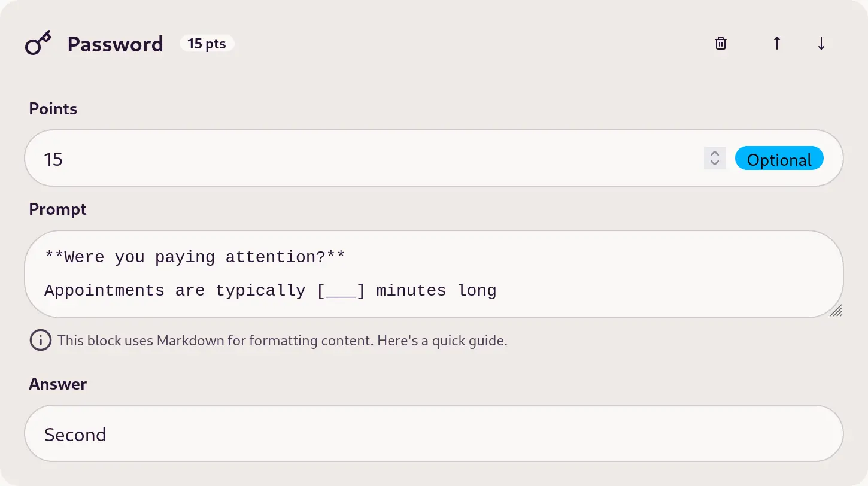Toggle the Optional badge in Points field
Viewport: 868px width, 486px height.
click(x=779, y=159)
